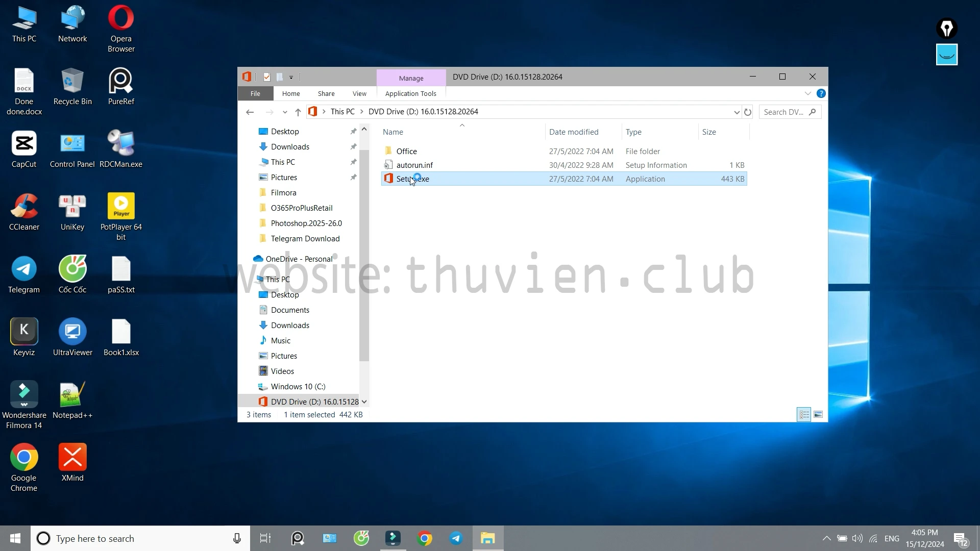The width and height of the screenshot is (980, 551).
Task: Open the recent locations dropdown arrow
Action: point(285,112)
